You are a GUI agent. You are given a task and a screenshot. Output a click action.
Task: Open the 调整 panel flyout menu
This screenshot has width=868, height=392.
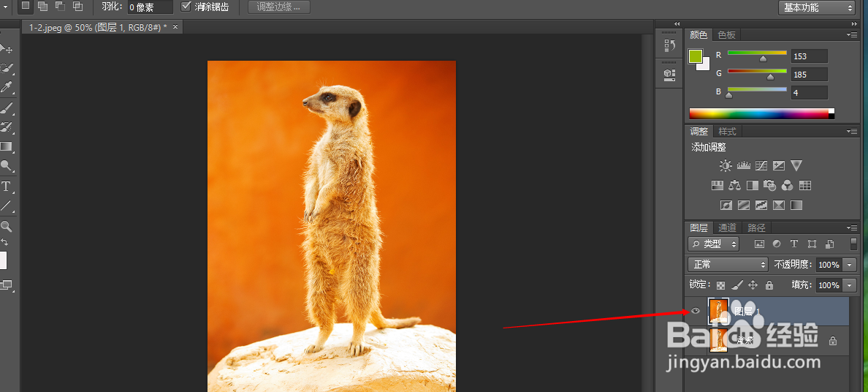click(x=852, y=132)
